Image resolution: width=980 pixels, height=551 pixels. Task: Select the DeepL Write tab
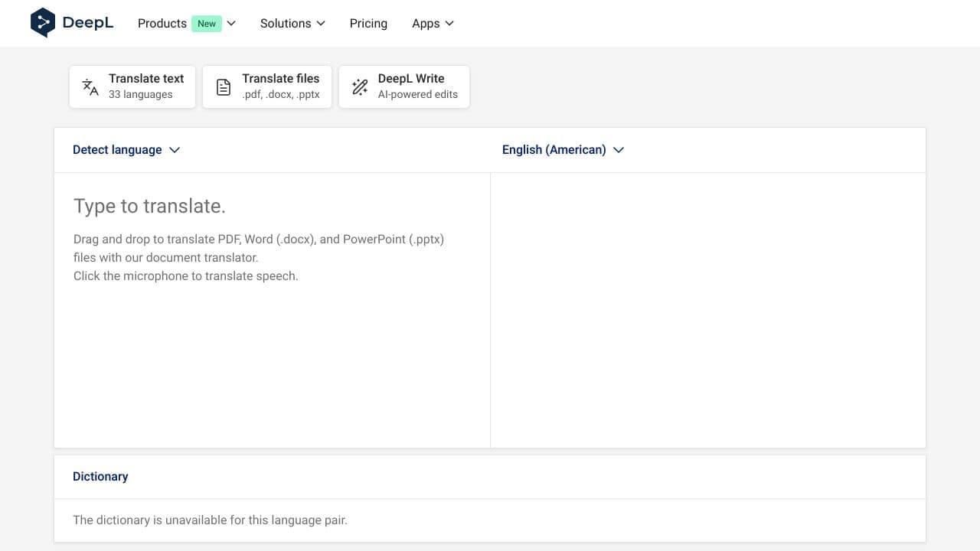click(x=404, y=86)
